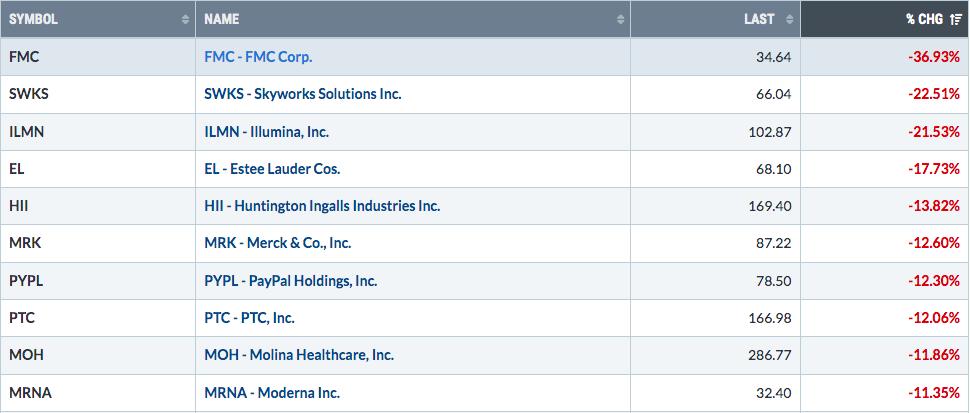Select the % CHG column header
This screenshot has height=413, width=970.
click(885, 19)
